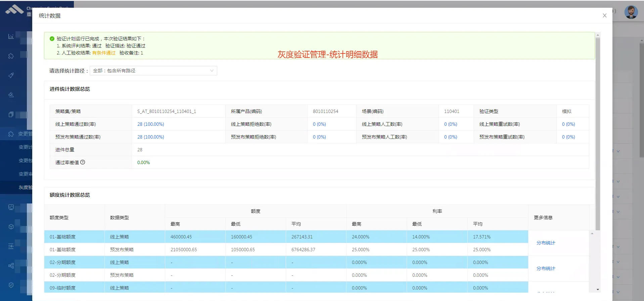The width and height of the screenshot is (644, 301).
Task: Click the chart icon in left sidebar
Action: pyautogui.click(x=11, y=36)
